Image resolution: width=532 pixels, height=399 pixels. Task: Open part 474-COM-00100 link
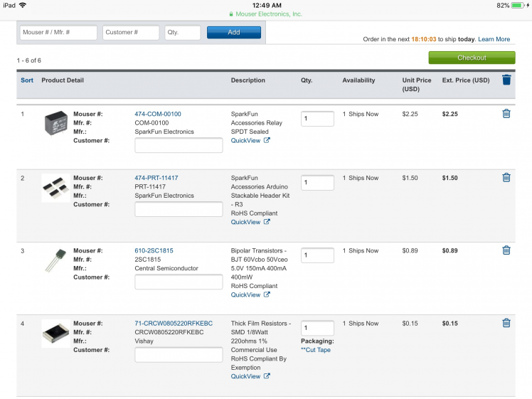pyautogui.click(x=158, y=114)
